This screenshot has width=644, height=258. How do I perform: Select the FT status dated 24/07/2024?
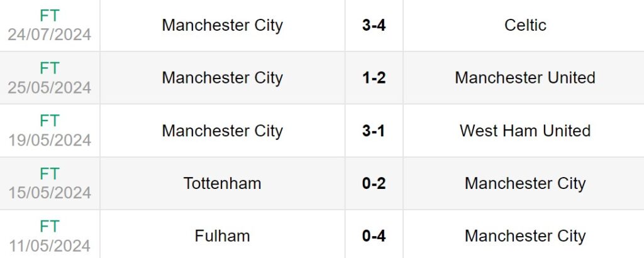49,16
